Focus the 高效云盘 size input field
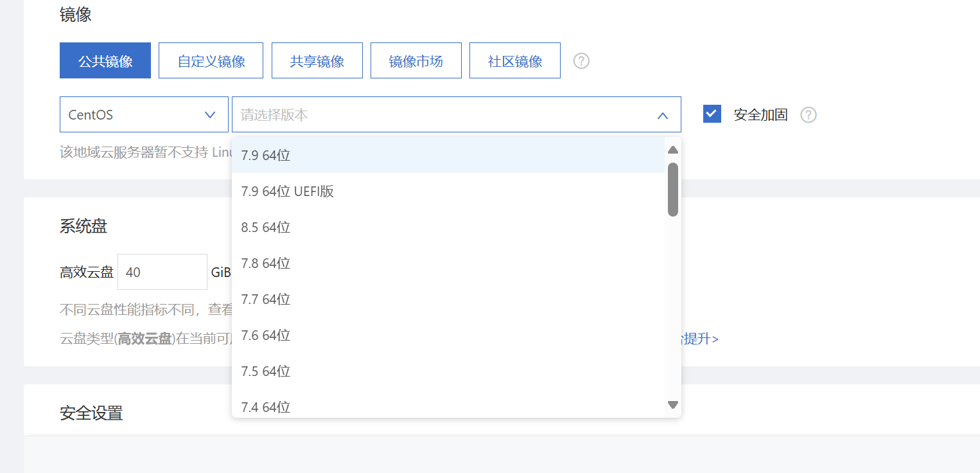Image resolution: width=980 pixels, height=473 pixels. pos(162,272)
